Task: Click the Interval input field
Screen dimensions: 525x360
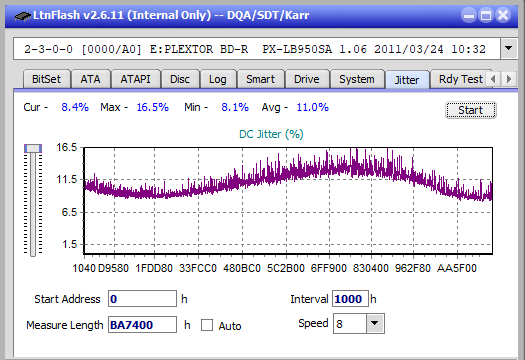Action: tap(350, 299)
